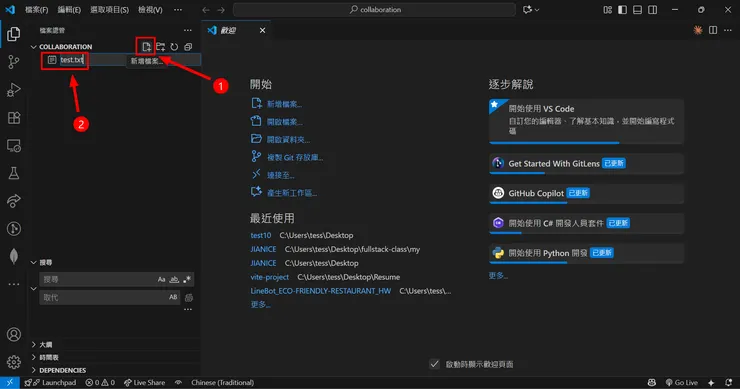Image resolution: width=740 pixels, height=389 pixels.
Task: Expand the 大綱 section
Action: coord(34,345)
